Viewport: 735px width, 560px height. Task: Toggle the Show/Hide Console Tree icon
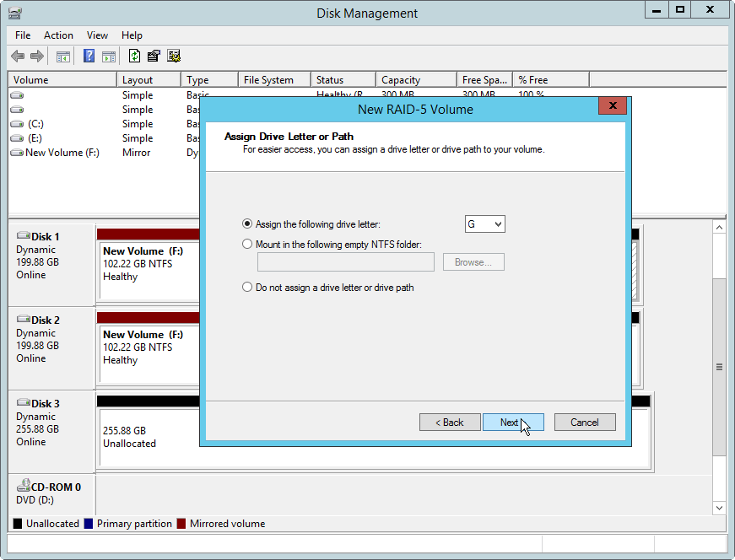tap(62, 57)
